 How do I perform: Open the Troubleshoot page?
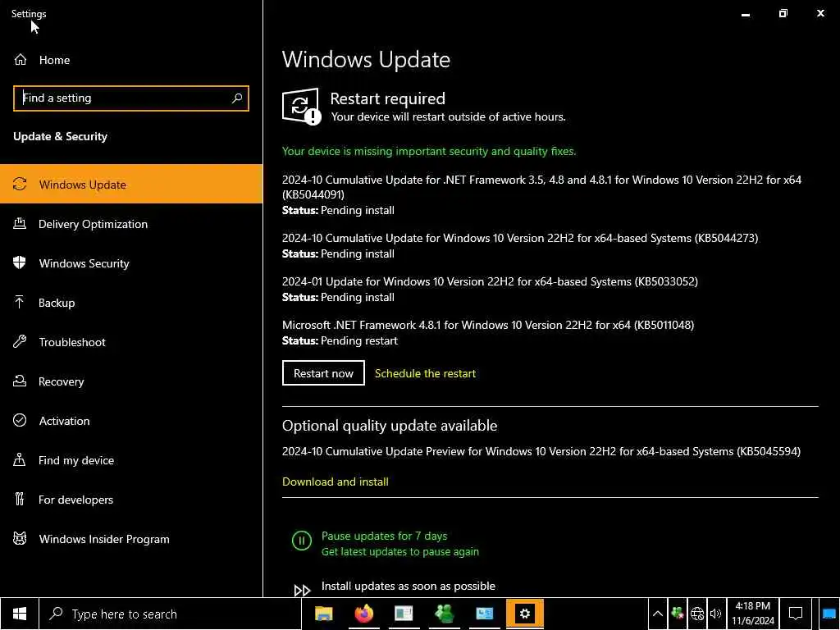[131, 342]
